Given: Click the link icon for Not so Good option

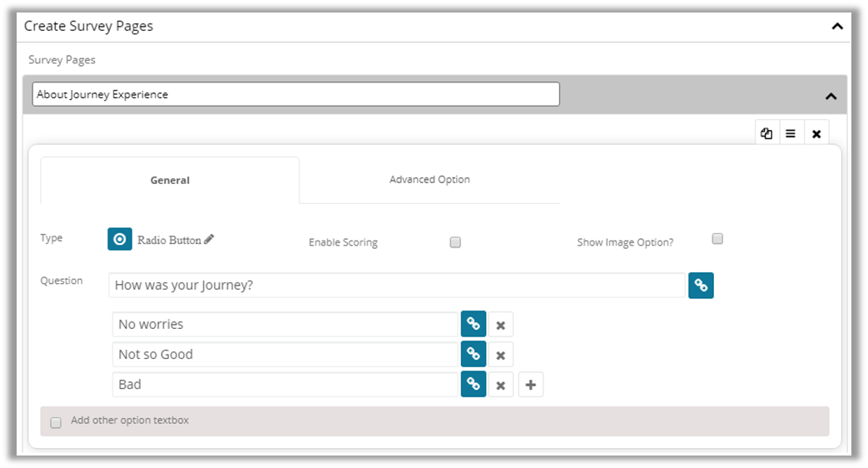Looking at the screenshot, I should (474, 355).
